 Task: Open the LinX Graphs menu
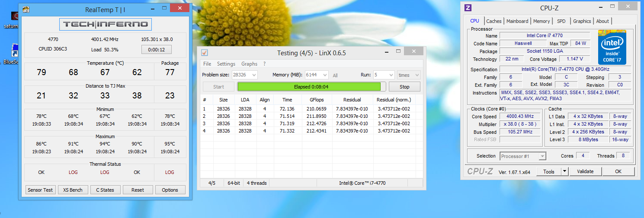250,64
